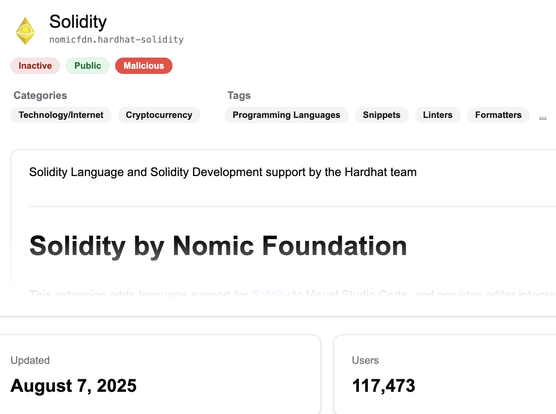This screenshot has width=556, height=414.
Task: Open the faded Solidity hyperlink in the description
Action: tap(270, 294)
